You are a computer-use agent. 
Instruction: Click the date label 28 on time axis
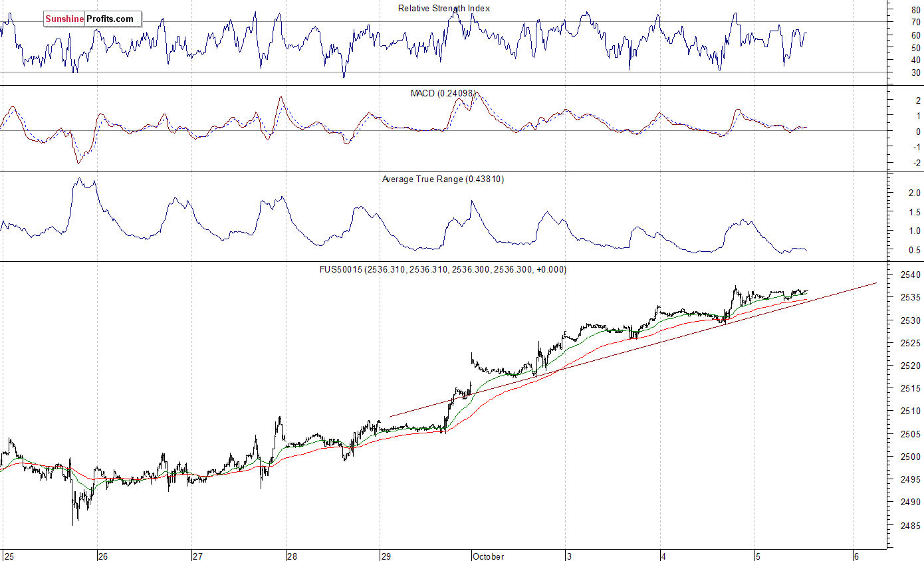[292, 556]
